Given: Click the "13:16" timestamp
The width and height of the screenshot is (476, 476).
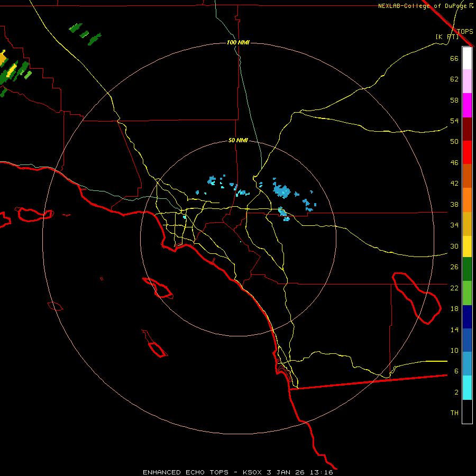Looking at the screenshot, I should point(321,472).
